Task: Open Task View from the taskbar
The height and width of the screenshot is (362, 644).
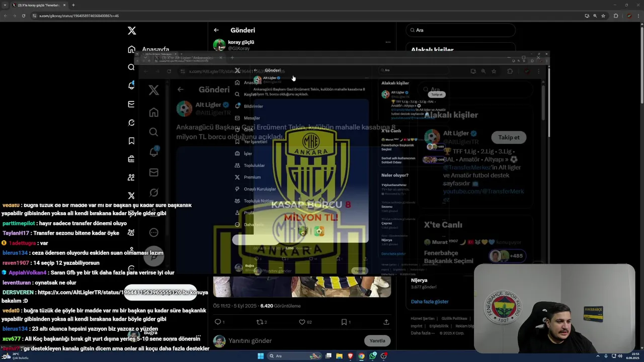Action: pos(329,356)
